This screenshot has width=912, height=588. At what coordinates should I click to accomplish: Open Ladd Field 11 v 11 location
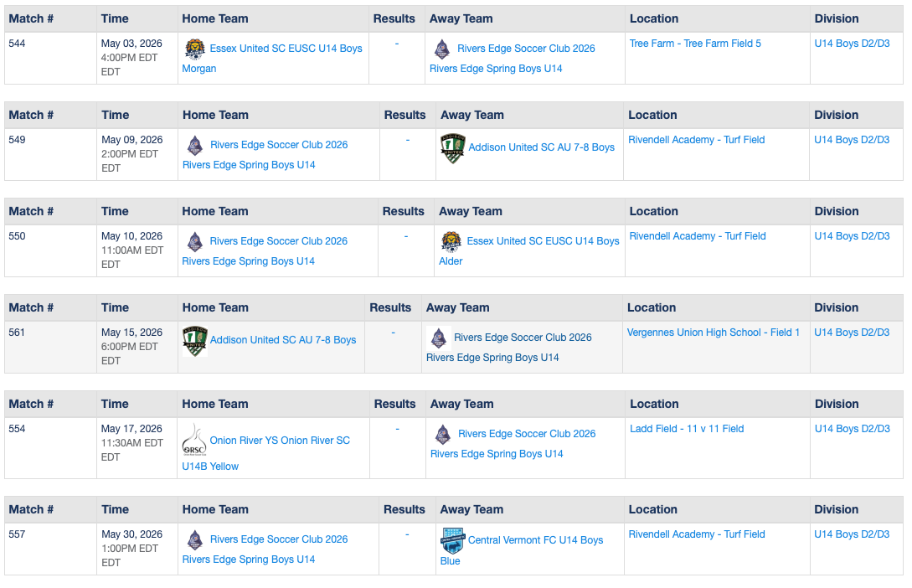click(x=687, y=429)
